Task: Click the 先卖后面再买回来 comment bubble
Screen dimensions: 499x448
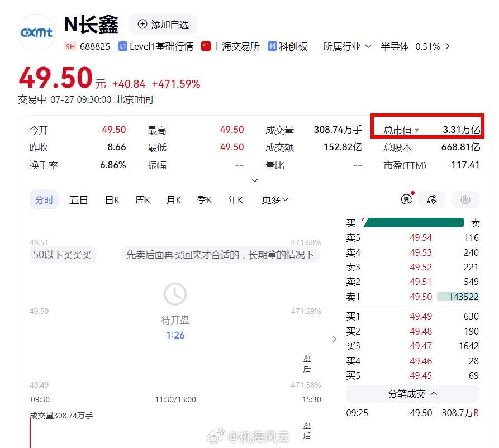Action: [x=220, y=255]
